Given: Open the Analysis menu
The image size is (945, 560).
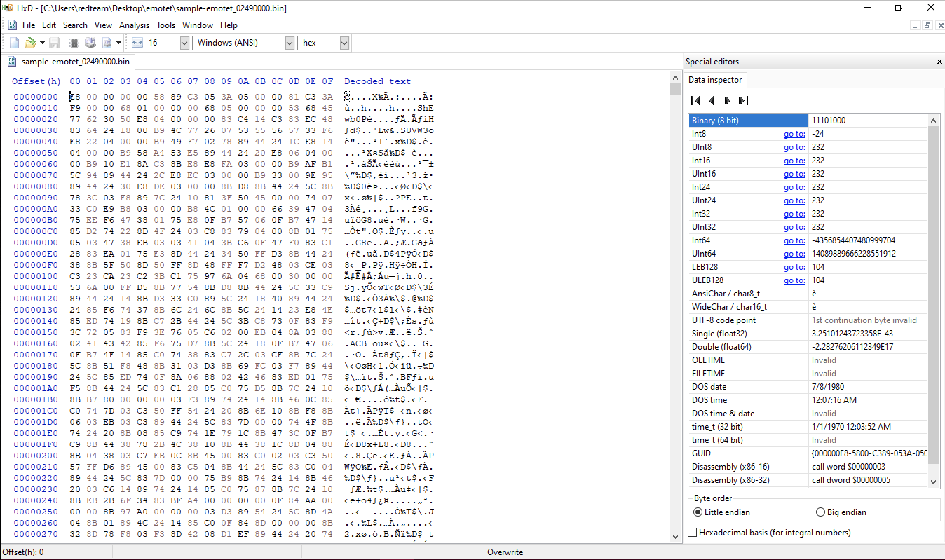Looking at the screenshot, I should coord(134,25).
